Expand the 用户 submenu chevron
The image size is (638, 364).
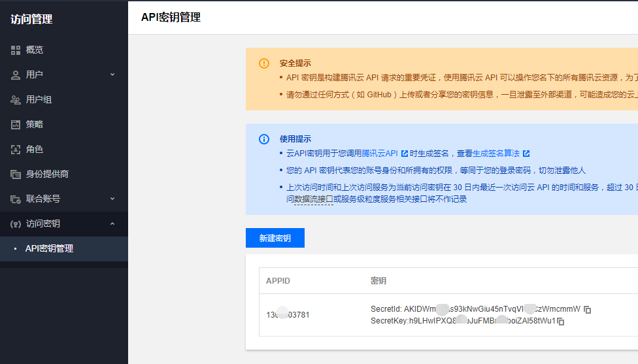click(112, 74)
